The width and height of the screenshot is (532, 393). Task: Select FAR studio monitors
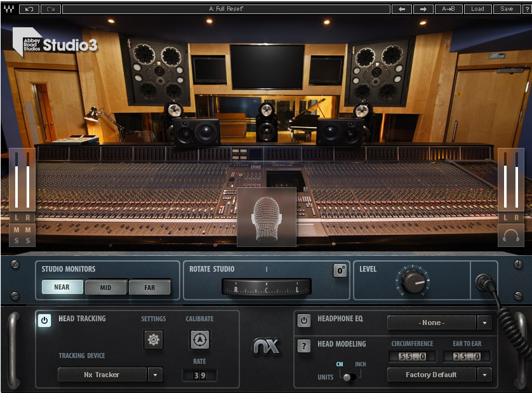(150, 288)
